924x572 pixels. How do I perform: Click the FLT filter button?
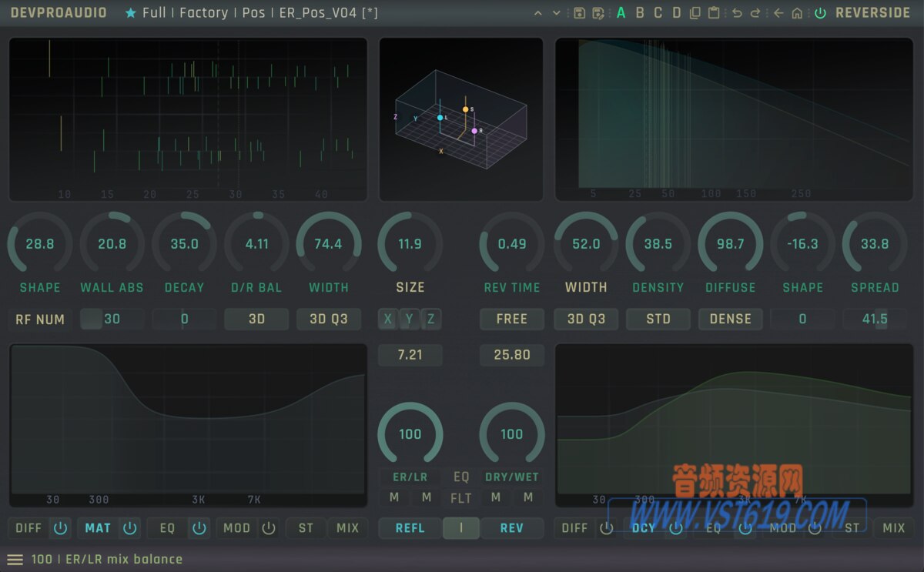(460, 498)
